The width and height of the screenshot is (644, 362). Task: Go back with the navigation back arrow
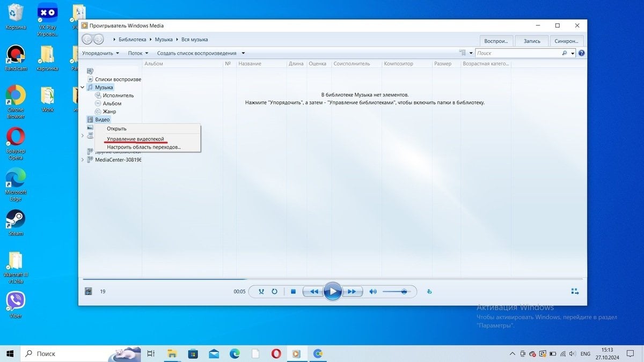pos(87,39)
